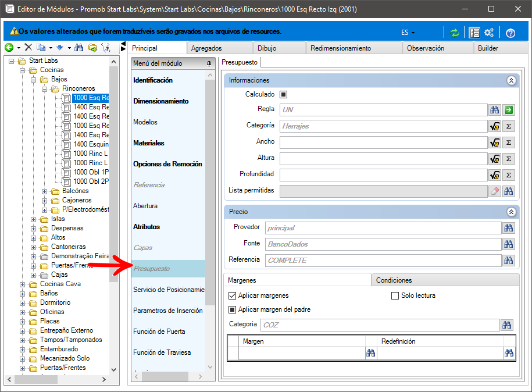Open the formula icon beside Categoría field
Viewport: 532px width, 392px height.
tap(494, 126)
